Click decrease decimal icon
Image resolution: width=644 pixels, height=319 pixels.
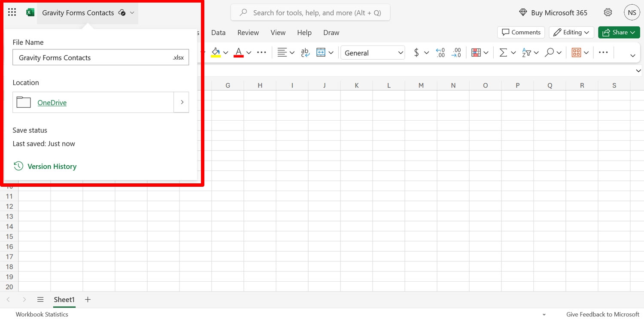coord(456,52)
